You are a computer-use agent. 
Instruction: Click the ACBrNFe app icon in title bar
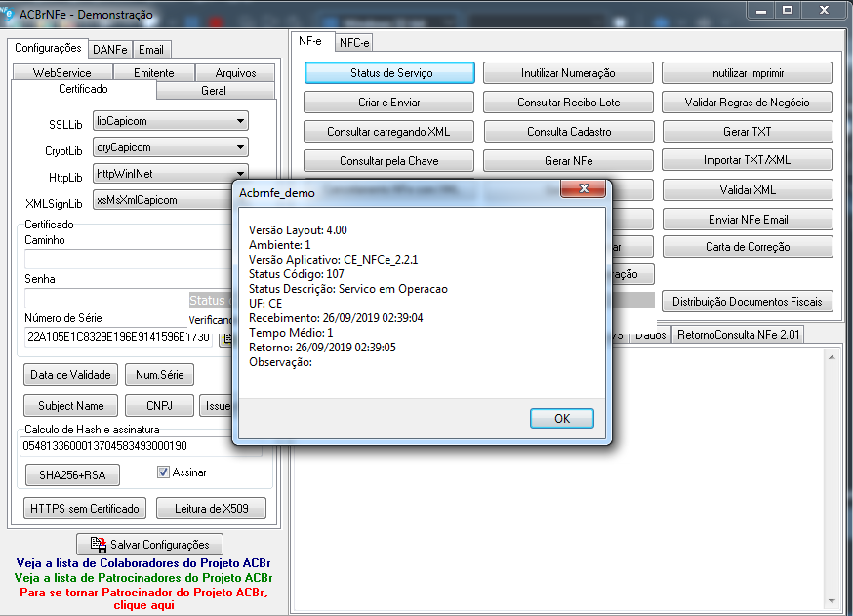(x=7, y=13)
